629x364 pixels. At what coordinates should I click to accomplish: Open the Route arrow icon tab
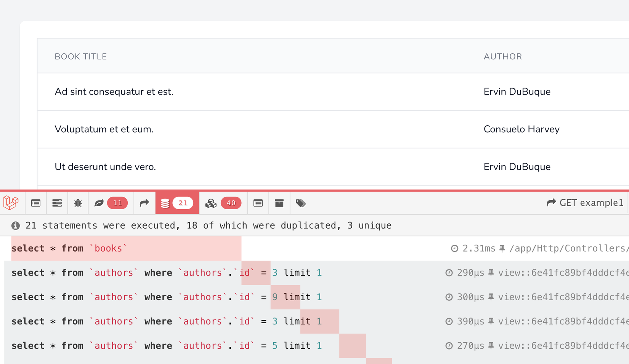tap(144, 203)
